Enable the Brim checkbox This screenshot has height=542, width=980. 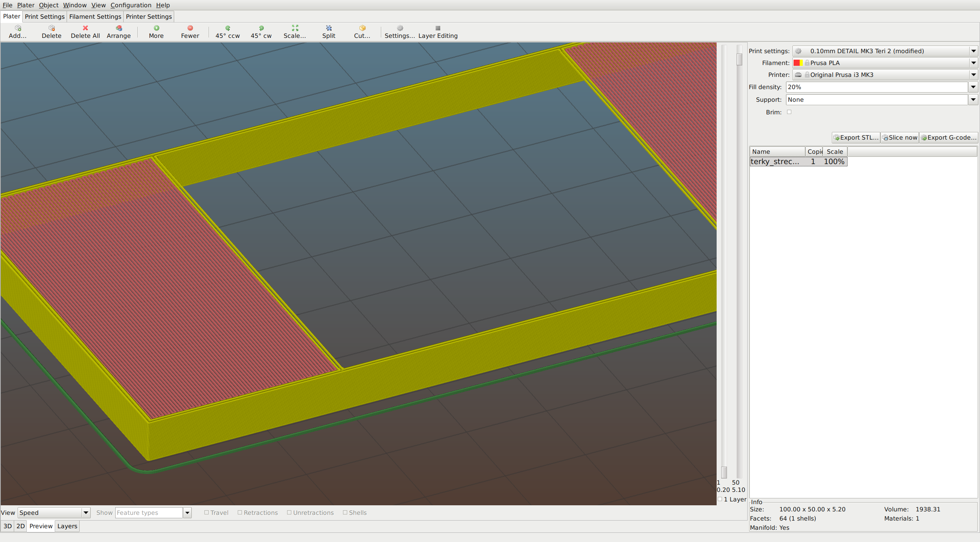(x=789, y=112)
